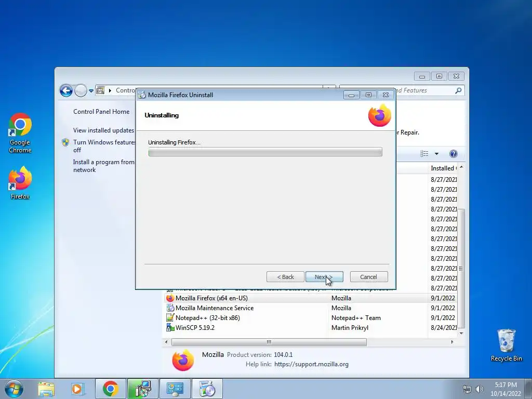Change view icon in Programs and Features
The image size is (532, 399).
point(424,154)
